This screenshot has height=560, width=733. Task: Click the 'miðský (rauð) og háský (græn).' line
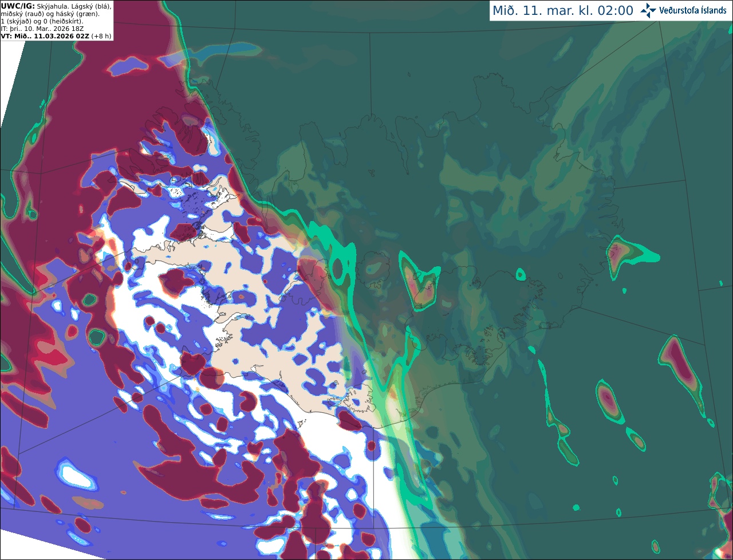(50, 13)
